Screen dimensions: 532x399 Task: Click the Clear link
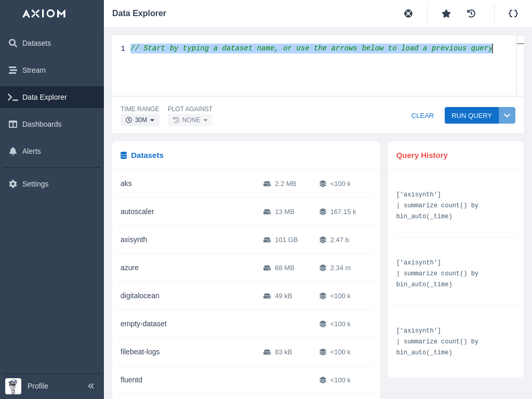[422, 115]
